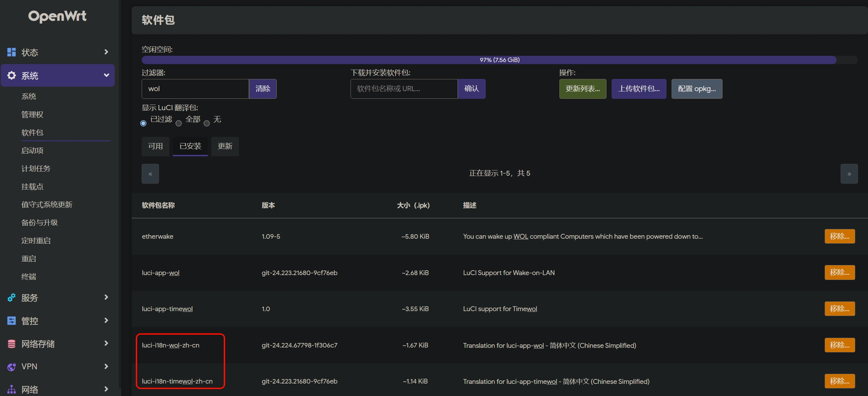Open the 挂载点 submenu item
The width and height of the screenshot is (868, 396).
click(x=32, y=186)
